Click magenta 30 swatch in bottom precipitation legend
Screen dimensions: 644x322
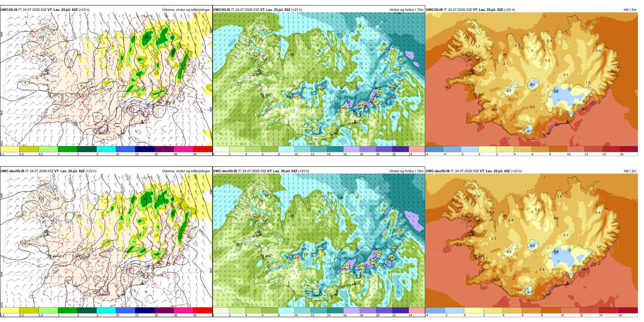point(183,310)
